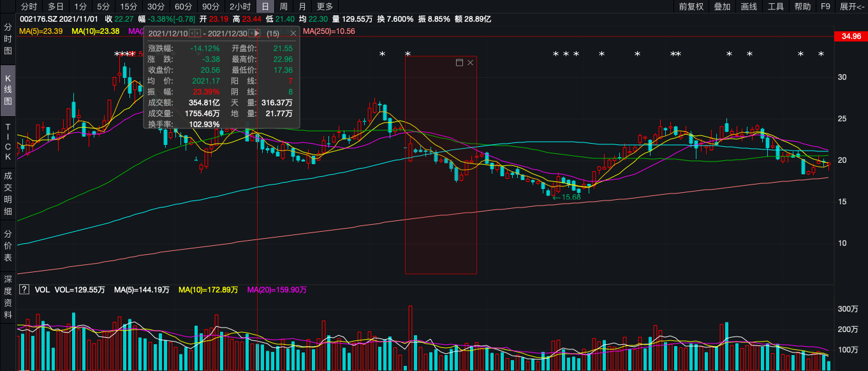Click the stock code 002176.SZ

pos(38,19)
